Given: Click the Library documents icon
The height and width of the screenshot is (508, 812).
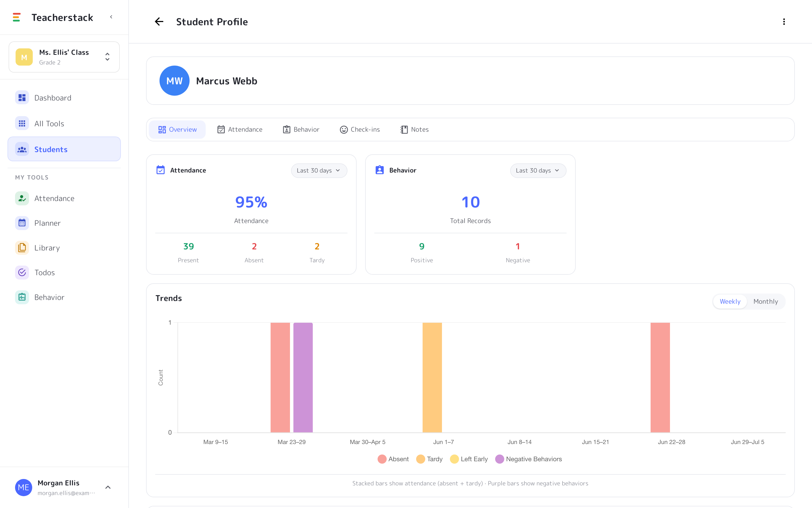Looking at the screenshot, I should [22, 248].
